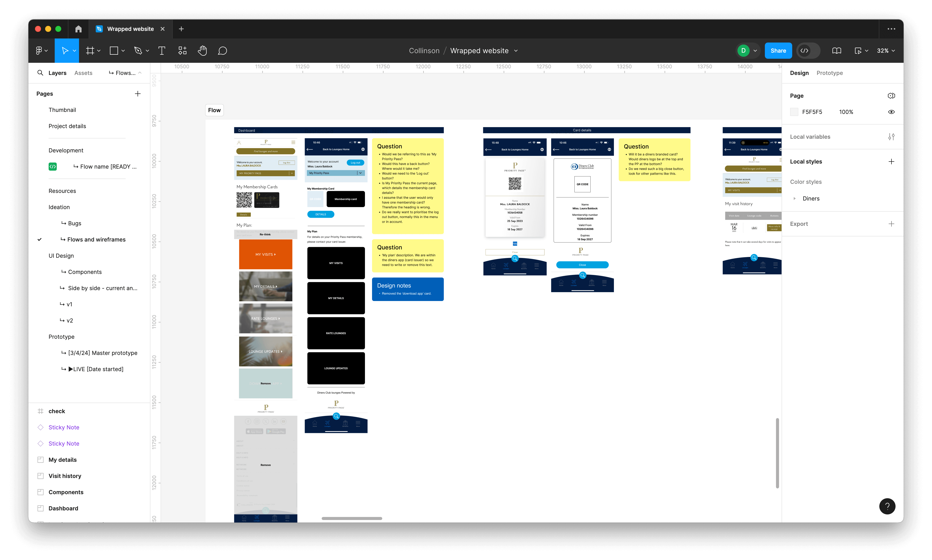This screenshot has height=560, width=932.
Task: Add a new page with plus
Action: coord(138,94)
